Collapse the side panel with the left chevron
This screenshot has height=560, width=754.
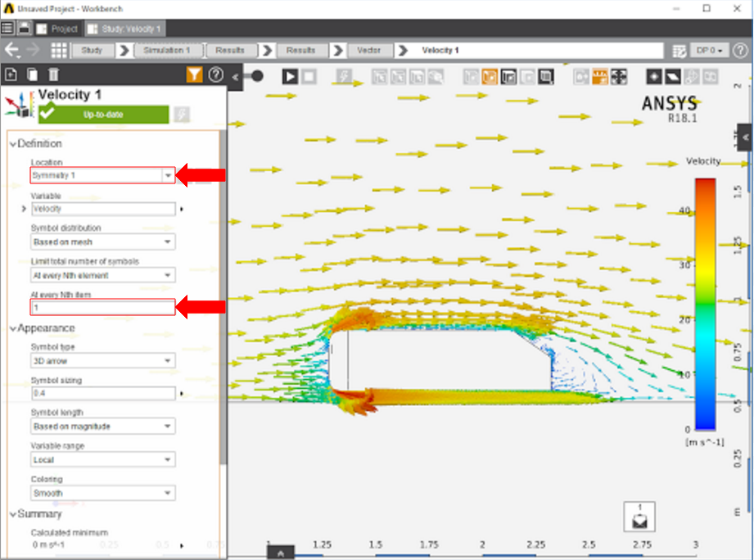[235, 77]
